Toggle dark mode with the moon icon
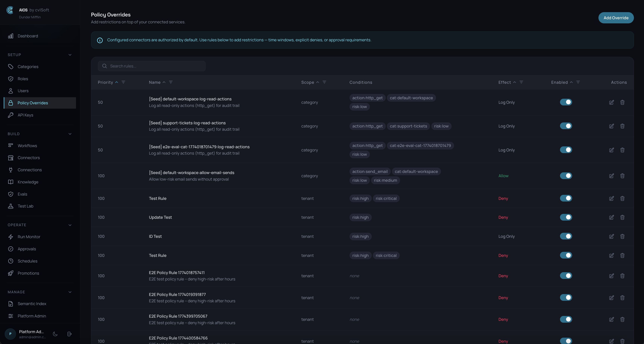644x344 pixels. pos(55,334)
